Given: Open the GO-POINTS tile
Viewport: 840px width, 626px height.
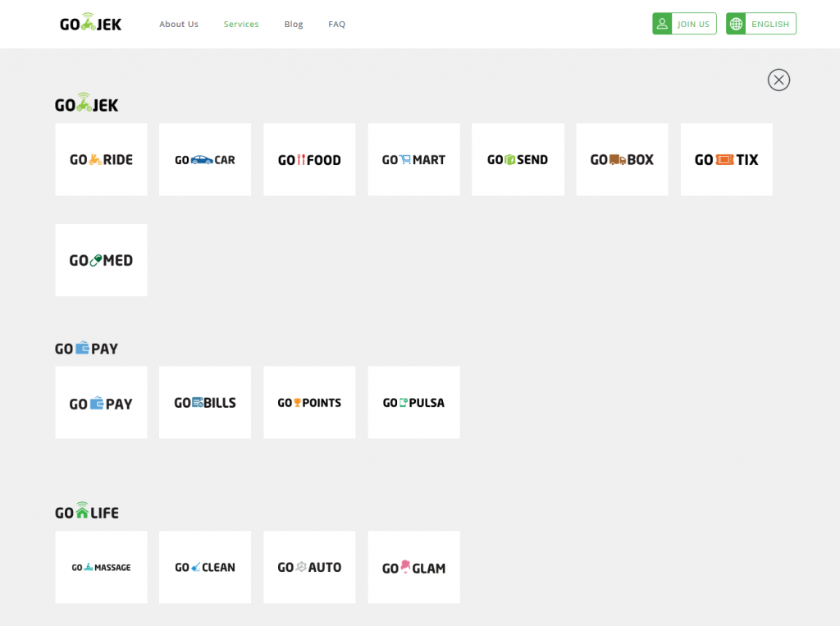Looking at the screenshot, I should point(309,403).
